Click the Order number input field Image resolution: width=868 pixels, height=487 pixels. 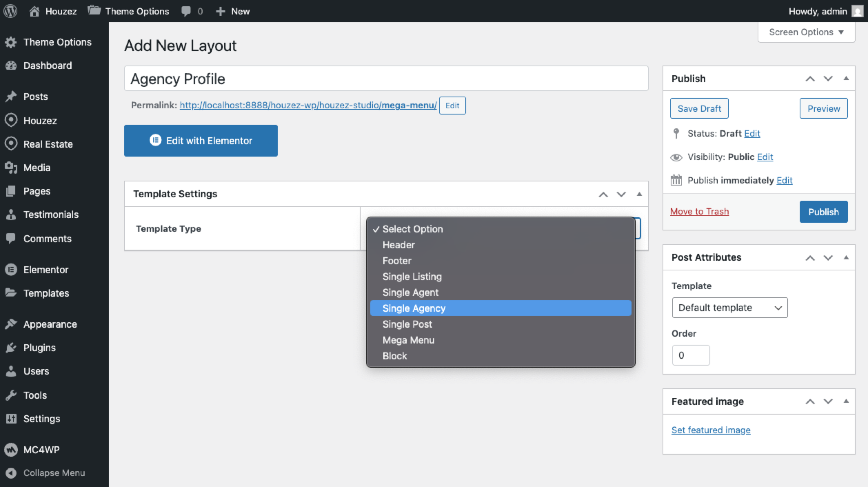pyautogui.click(x=691, y=355)
